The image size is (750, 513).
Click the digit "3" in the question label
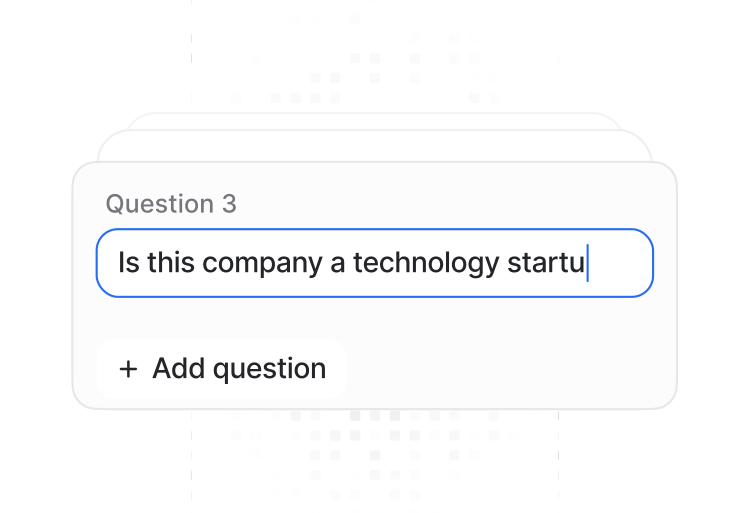click(x=229, y=204)
